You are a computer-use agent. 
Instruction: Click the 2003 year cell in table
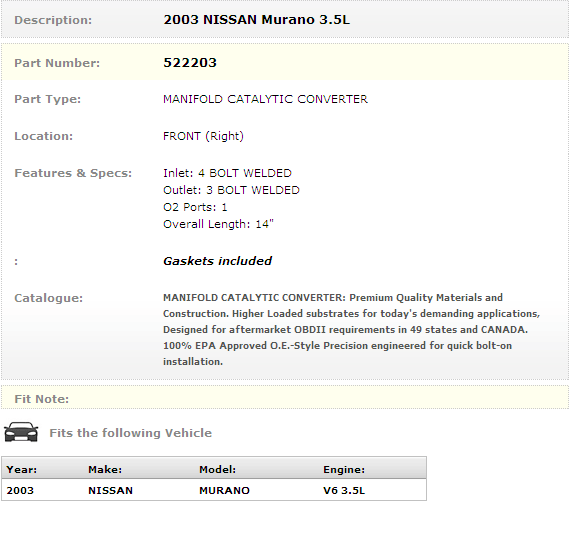(20, 490)
